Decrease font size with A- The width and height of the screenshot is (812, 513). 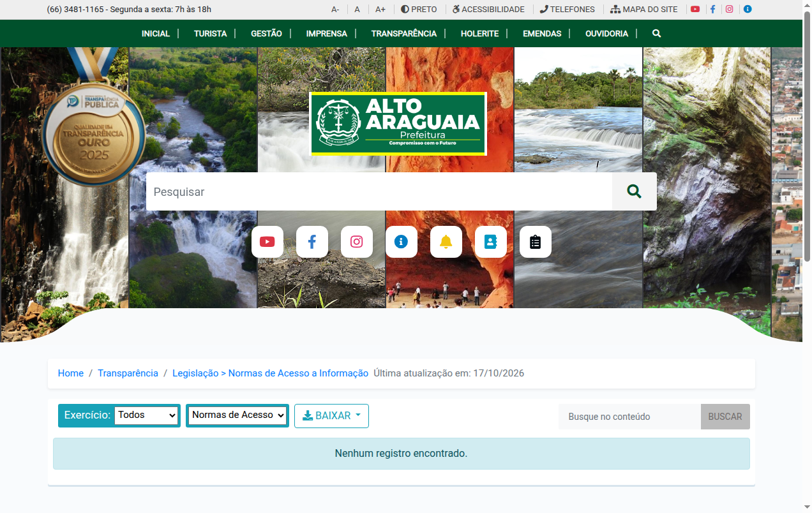pyautogui.click(x=335, y=10)
